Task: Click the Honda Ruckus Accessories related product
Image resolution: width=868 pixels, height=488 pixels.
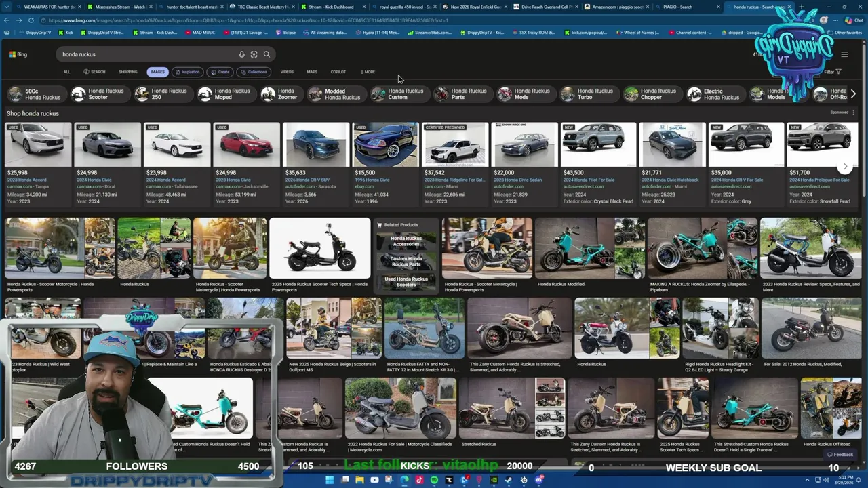Action: point(406,241)
